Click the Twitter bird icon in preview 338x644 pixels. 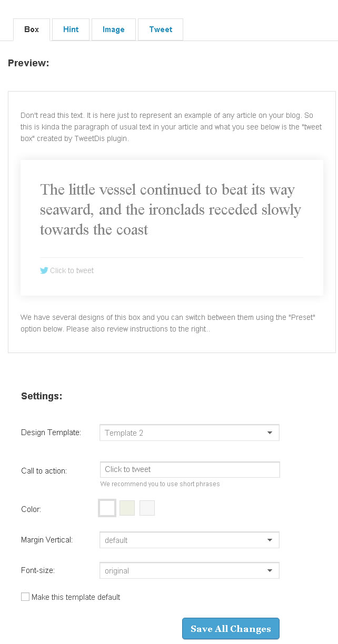click(44, 270)
